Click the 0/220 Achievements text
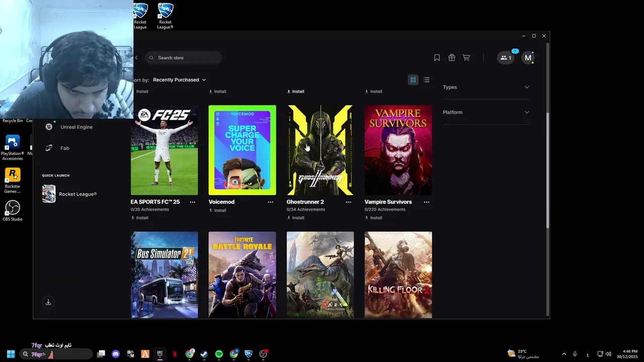The width and height of the screenshot is (644, 362). (x=385, y=210)
